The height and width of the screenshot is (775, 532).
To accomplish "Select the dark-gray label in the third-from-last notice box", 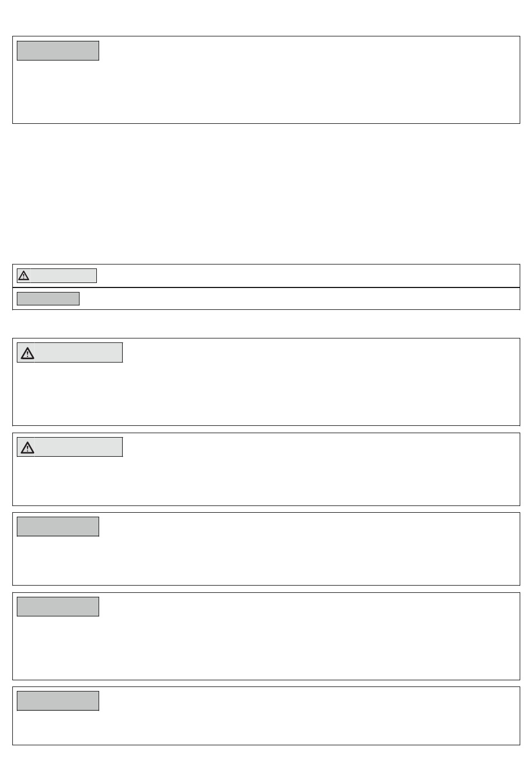I will tap(58, 526).
